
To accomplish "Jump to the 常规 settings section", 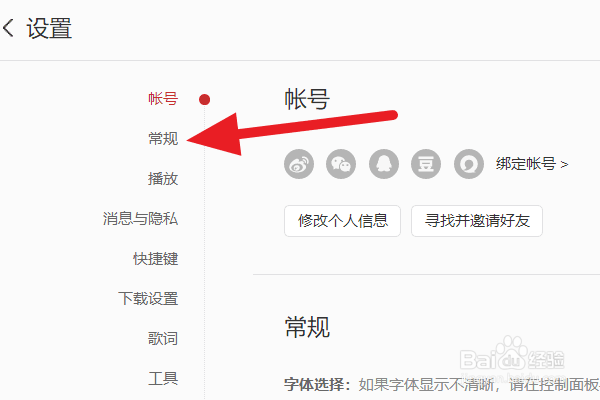I will click(x=163, y=139).
